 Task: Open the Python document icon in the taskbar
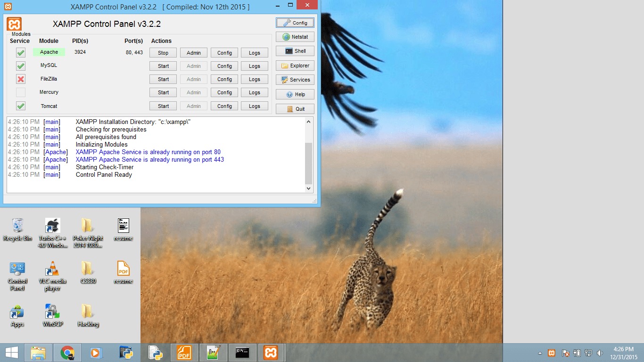[155, 353]
